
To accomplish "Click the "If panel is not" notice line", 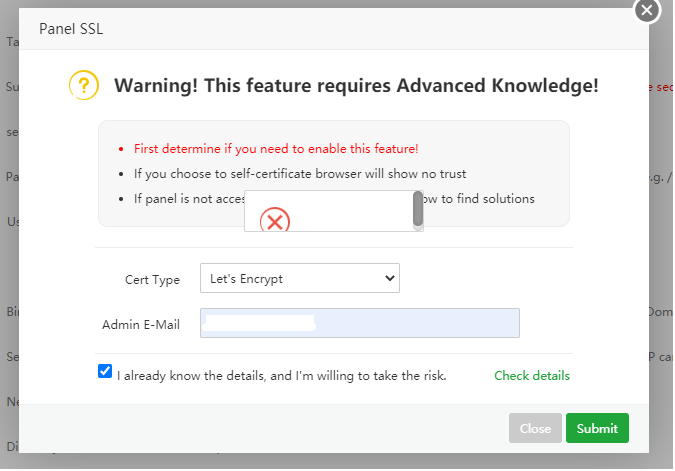I will (190, 198).
